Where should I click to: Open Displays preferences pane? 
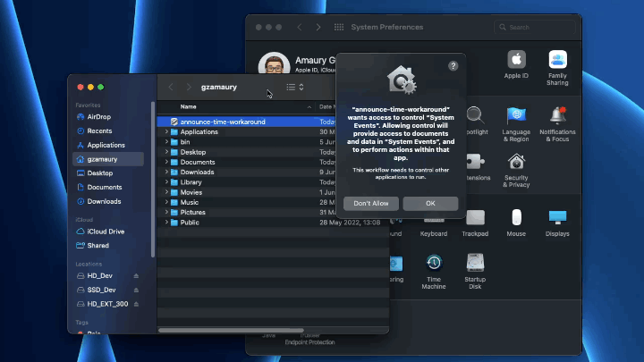(x=557, y=223)
